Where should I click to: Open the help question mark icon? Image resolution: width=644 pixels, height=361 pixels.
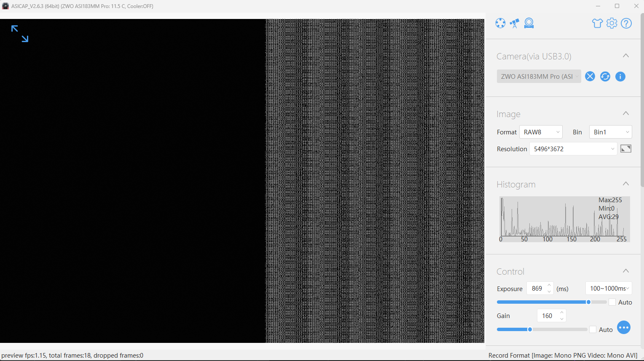pyautogui.click(x=626, y=23)
